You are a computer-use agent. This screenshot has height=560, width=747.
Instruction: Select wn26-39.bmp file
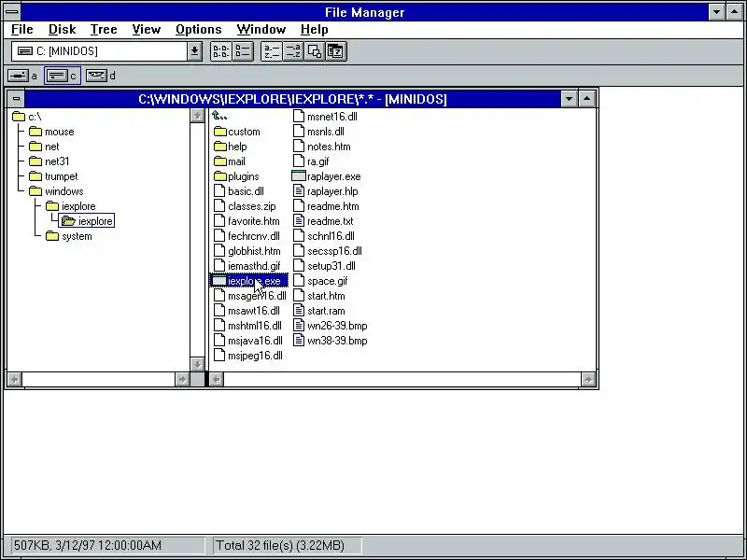coord(331,326)
